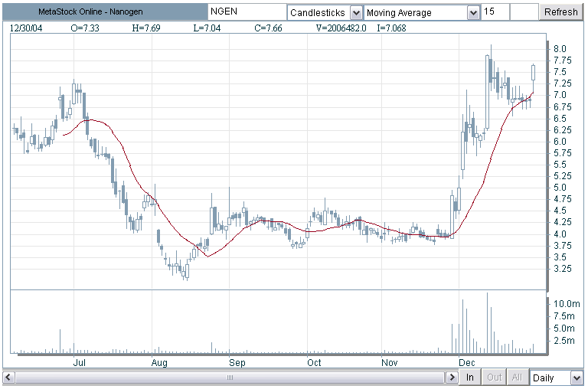Click the L=7.04 low value
The width and height of the screenshot is (588, 389).
pyautogui.click(x=207, y=28)
